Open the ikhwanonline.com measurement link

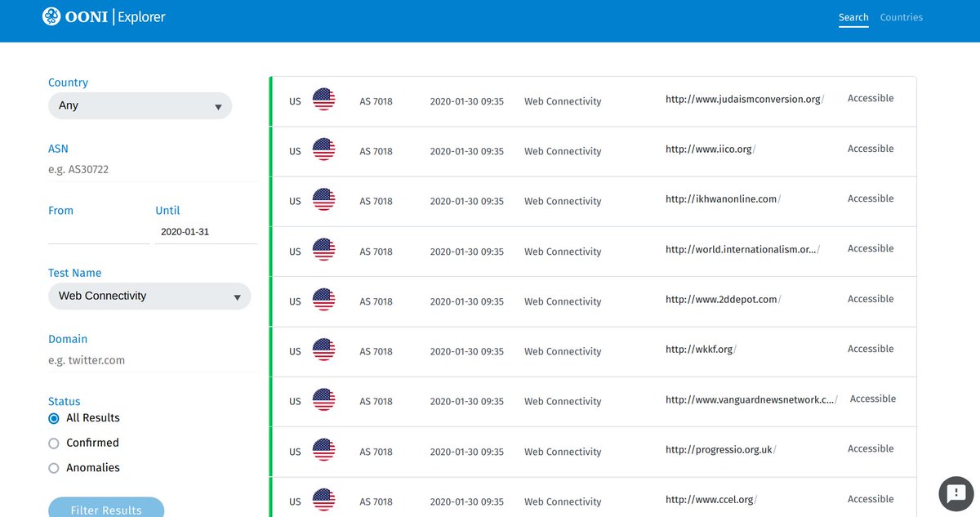724,199
